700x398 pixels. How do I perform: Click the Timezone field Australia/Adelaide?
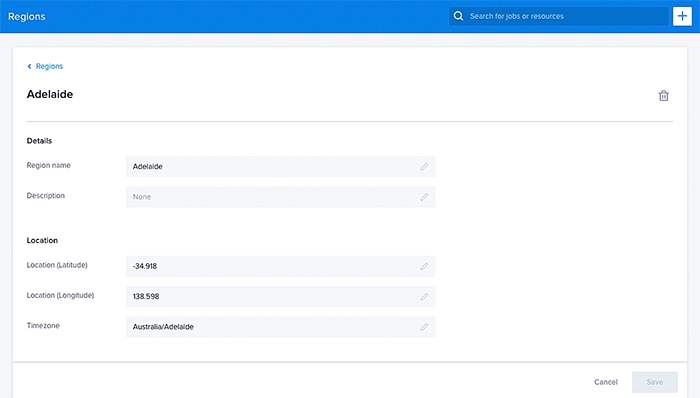click(x=280, y=327)
